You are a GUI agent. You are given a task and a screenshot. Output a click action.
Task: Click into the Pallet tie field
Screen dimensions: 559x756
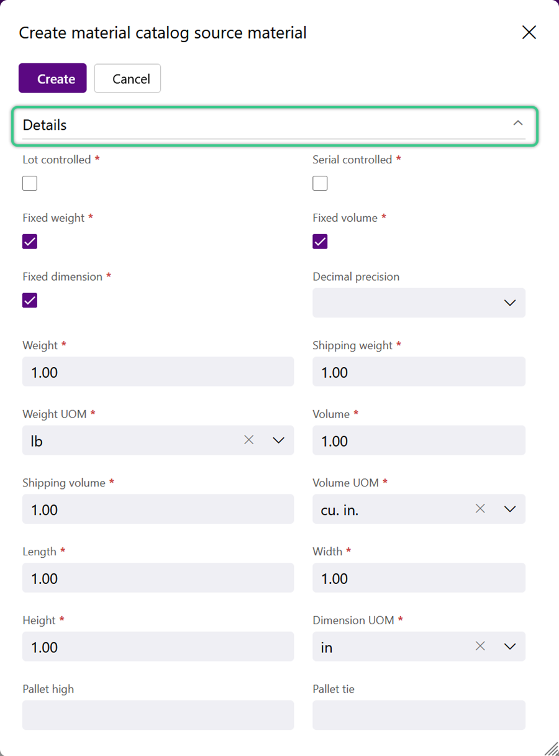[x=419, y=715]
